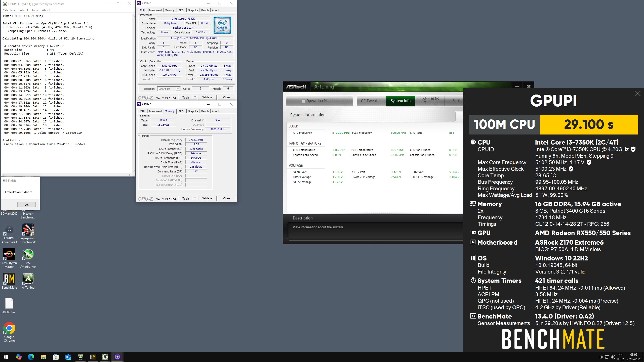Viewport: 644px width, 362px height.
Task: Close the Finish dialog with X
Action: coord(36,180)
